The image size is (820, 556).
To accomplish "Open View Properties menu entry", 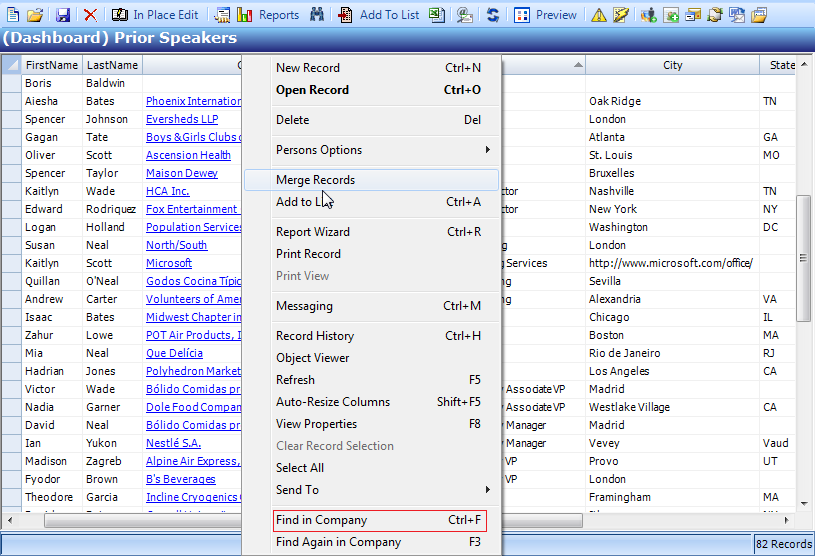I will 372,424.
